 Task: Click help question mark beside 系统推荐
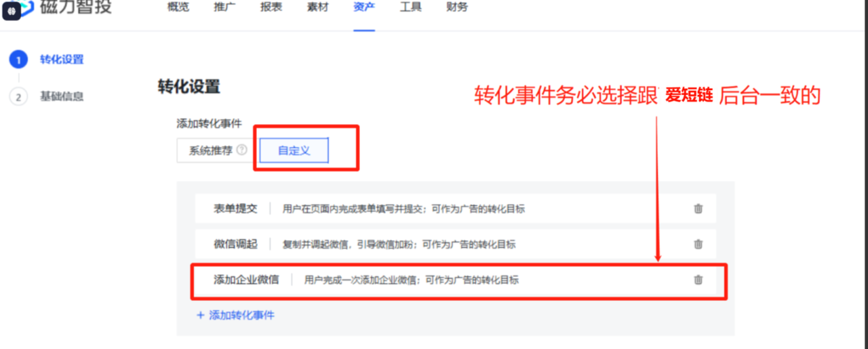(241, 150)
